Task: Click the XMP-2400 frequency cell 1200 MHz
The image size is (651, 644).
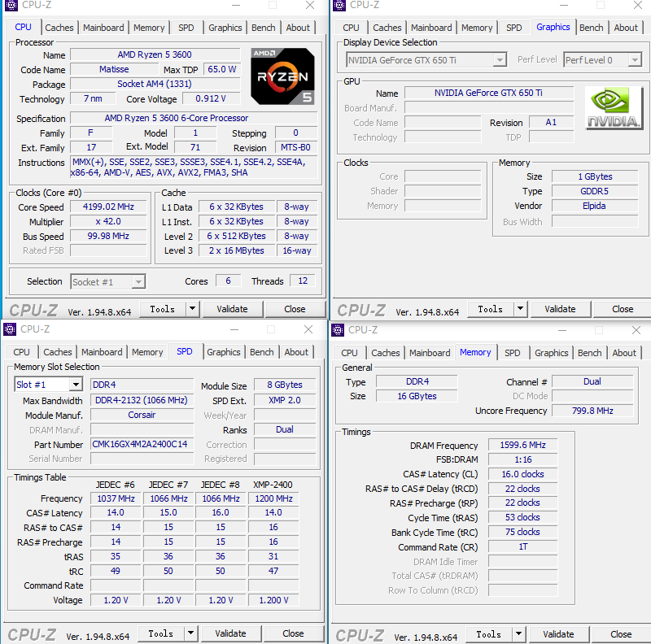Action: (x=273, y=498)
